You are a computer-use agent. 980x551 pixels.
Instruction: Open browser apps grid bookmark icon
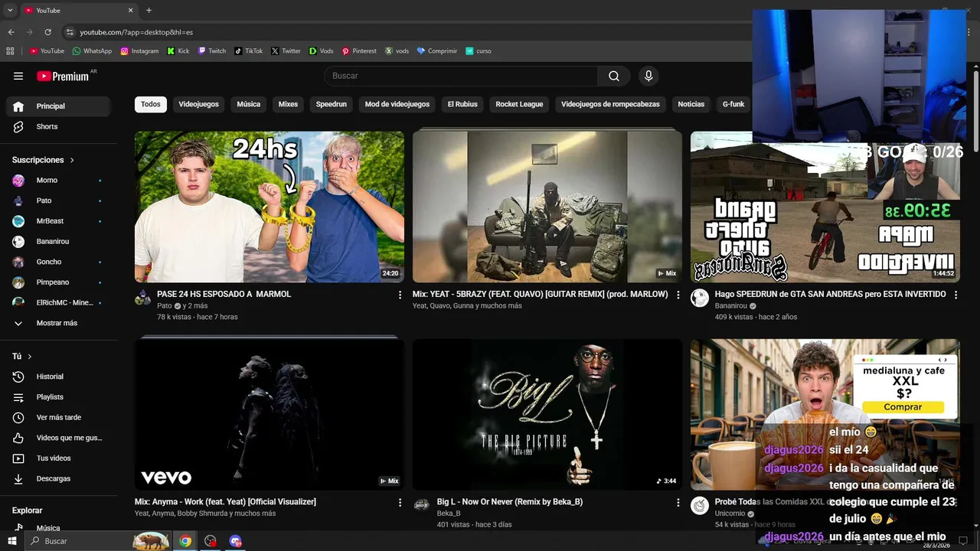pyautogui.click(x=10, y=51)
